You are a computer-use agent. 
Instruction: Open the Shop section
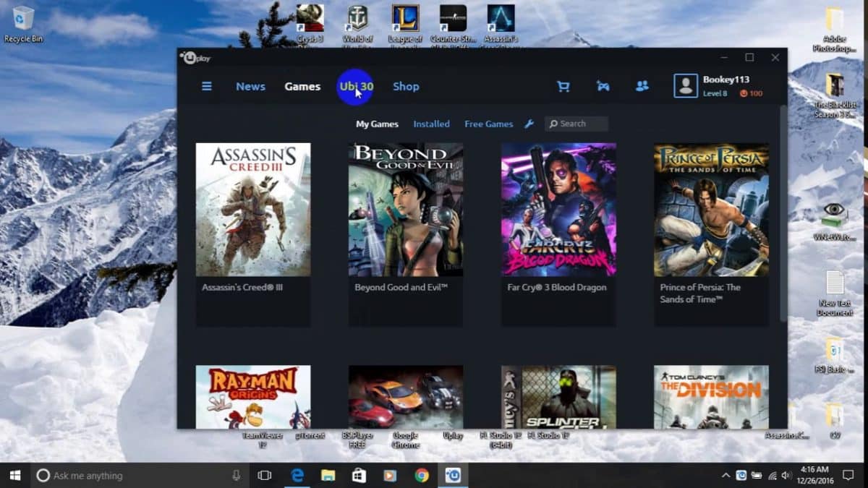[406, 86]
